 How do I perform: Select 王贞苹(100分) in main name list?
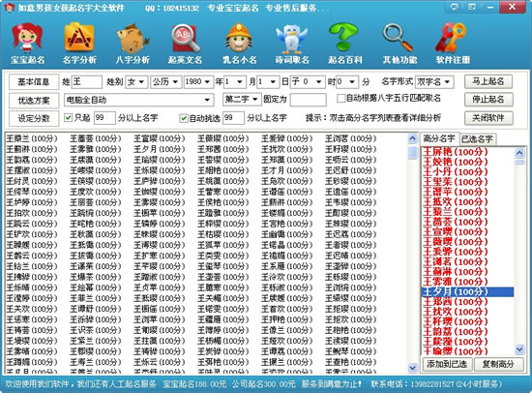(160, 287)
